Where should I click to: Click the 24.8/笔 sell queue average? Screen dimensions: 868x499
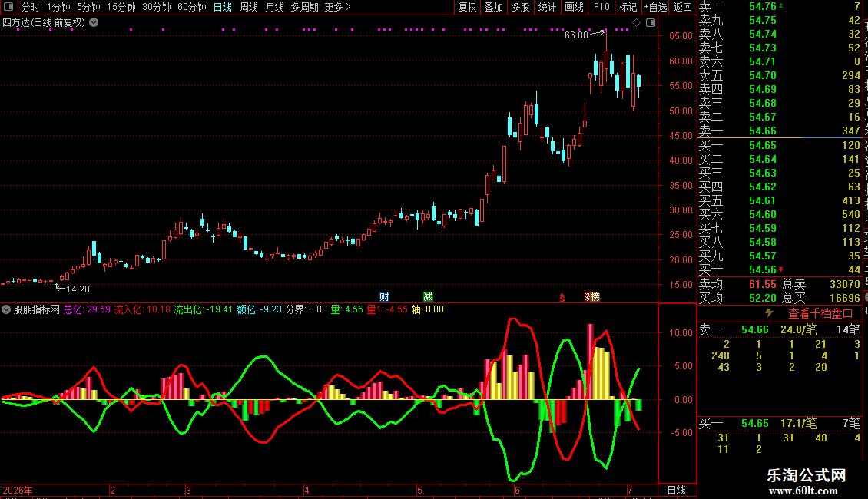798,329
